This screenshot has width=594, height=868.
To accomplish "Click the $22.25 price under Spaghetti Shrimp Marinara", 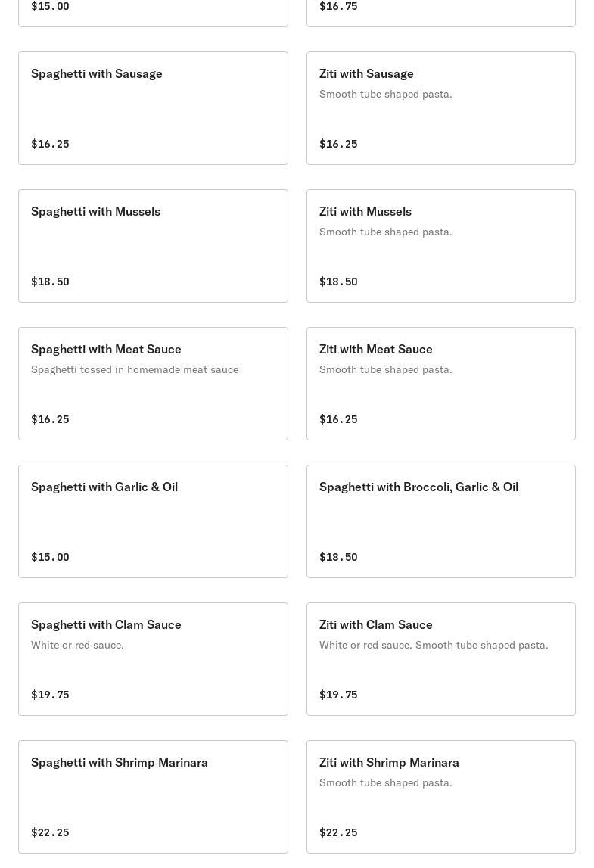I will click(50, 832).
